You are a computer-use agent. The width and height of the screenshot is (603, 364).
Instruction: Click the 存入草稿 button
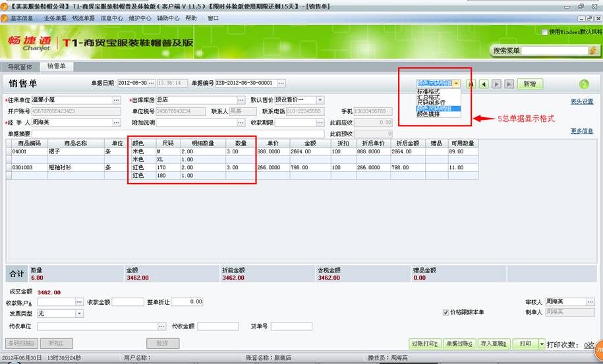[x=494, y=344]
